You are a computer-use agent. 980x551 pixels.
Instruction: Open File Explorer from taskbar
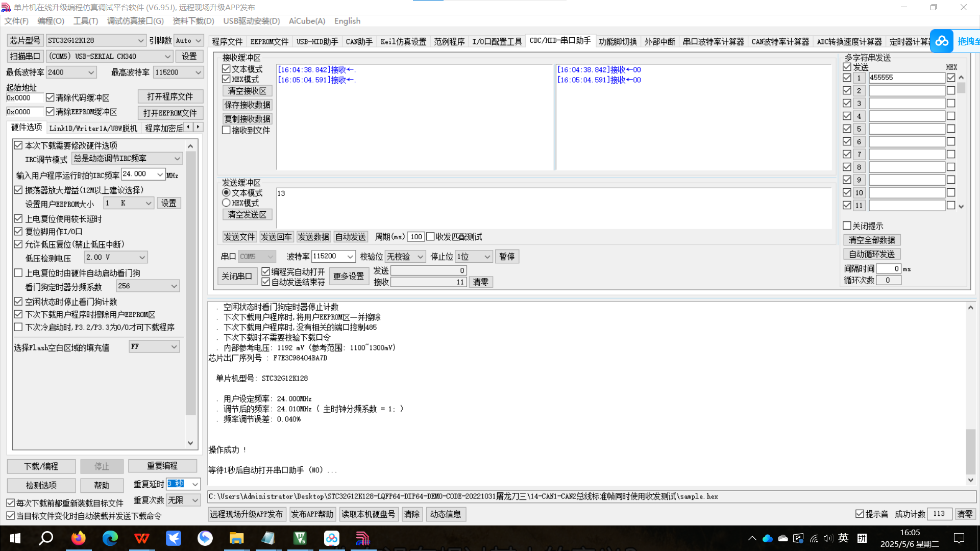[x=236, y=538]
